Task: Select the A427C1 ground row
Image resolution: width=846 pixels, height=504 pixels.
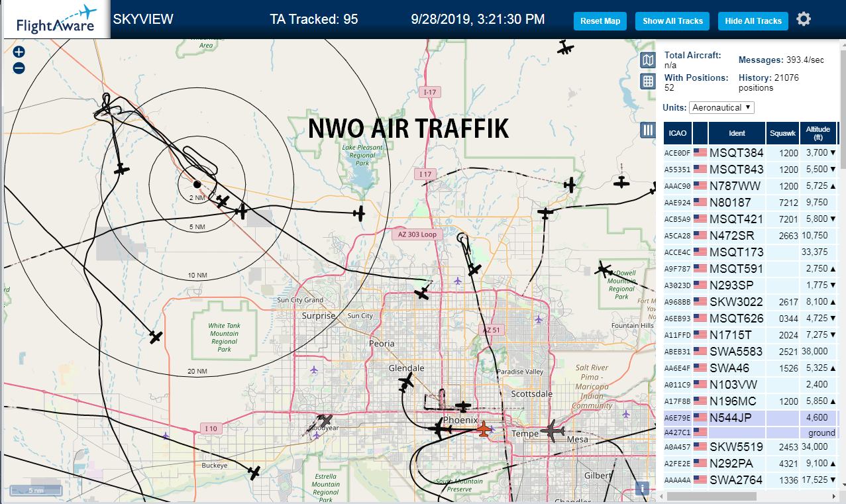Action: pyautogui.click(x=751, y=432)
